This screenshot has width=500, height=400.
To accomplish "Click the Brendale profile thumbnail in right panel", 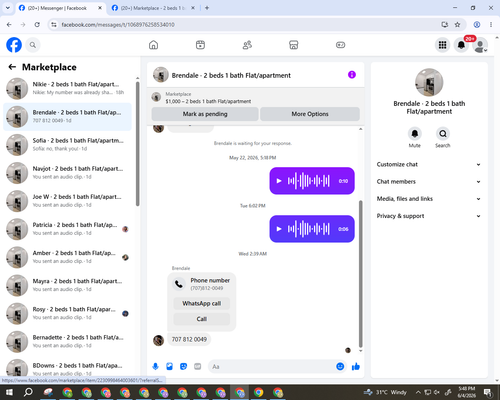I will (429, 83).
